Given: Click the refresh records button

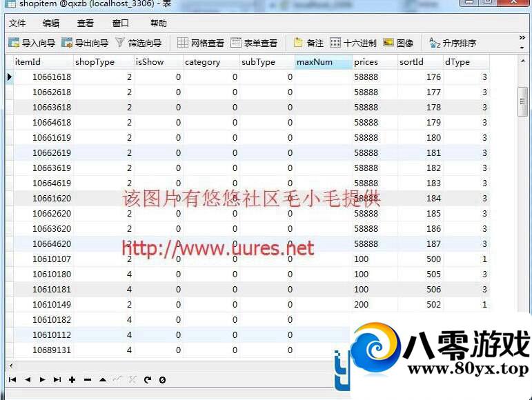Looking at the screenshot, I should click(148, 379).
